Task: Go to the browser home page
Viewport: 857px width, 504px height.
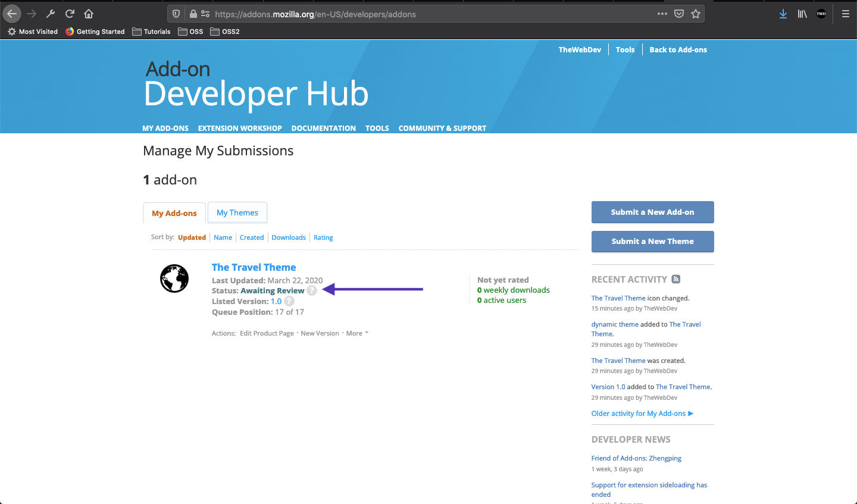Action: 89,14
